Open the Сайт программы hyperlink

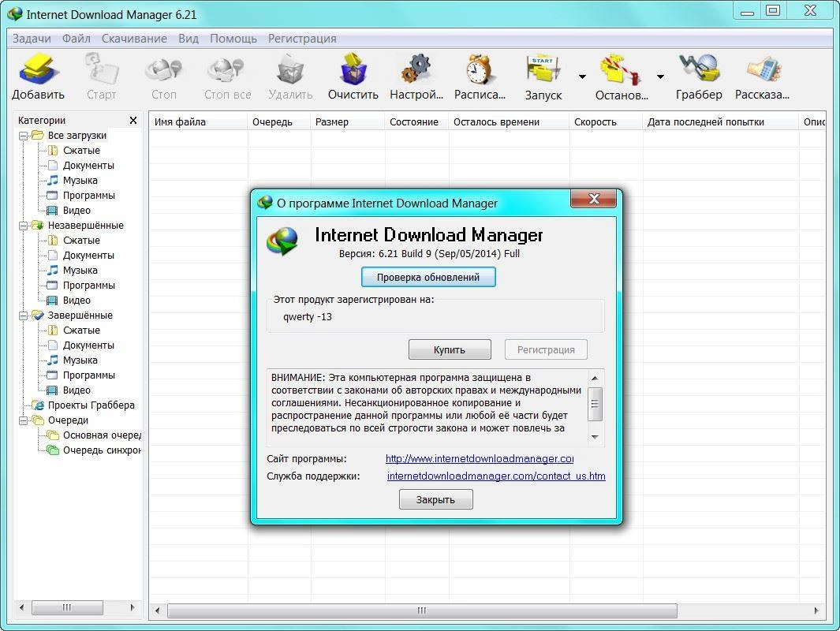point(480,458)
